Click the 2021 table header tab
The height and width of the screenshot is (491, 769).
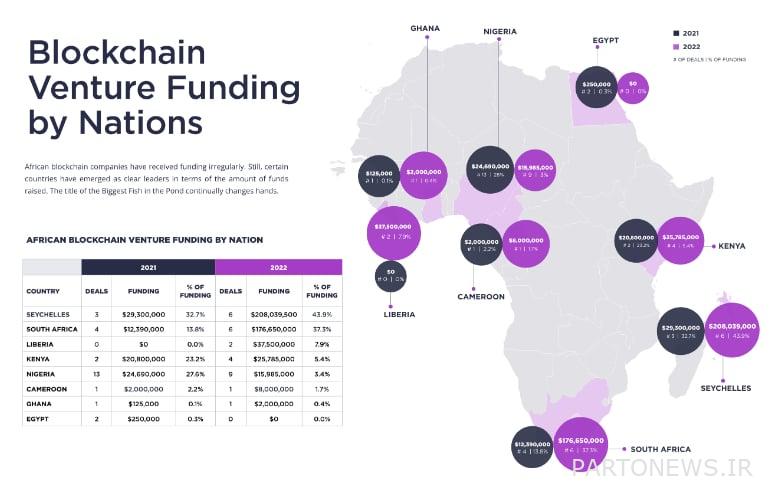[148, 267]
